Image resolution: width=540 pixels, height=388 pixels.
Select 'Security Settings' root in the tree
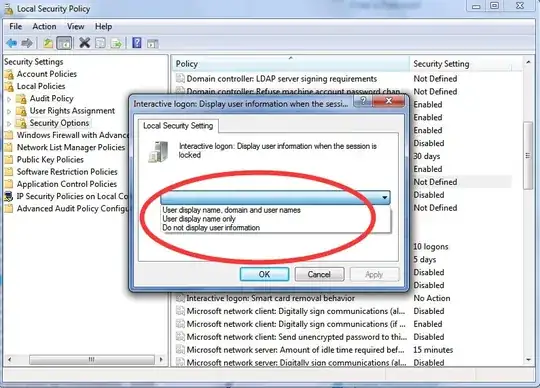[x=34, y=62]
